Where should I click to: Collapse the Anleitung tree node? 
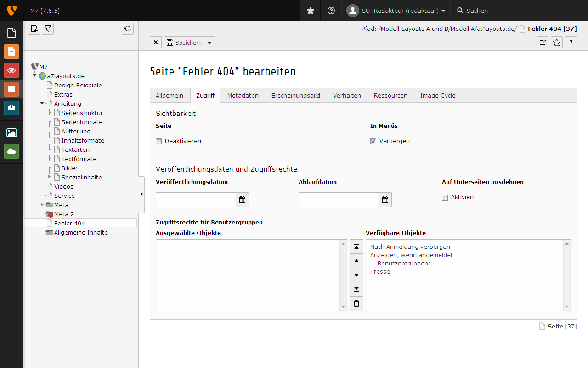(42, 103)
